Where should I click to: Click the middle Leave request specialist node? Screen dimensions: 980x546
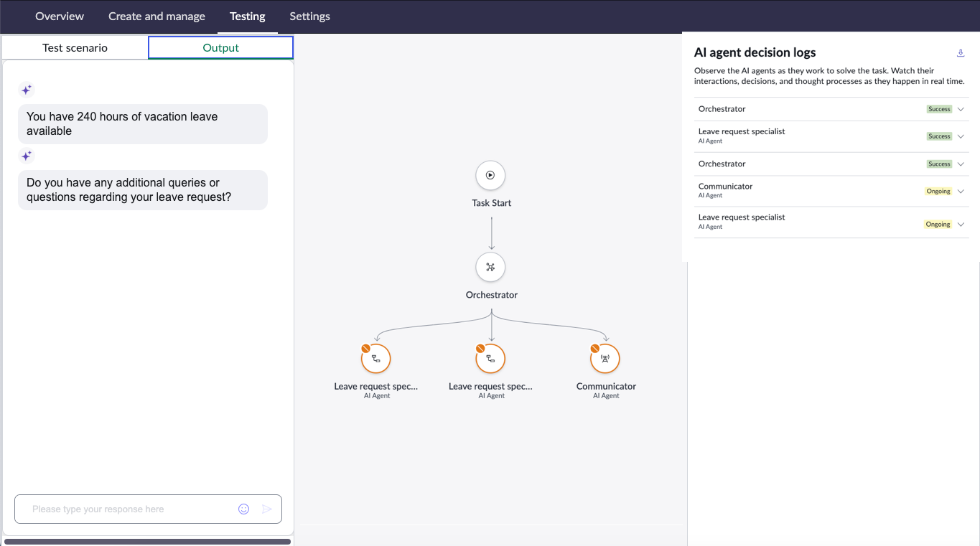coord(490,359)
